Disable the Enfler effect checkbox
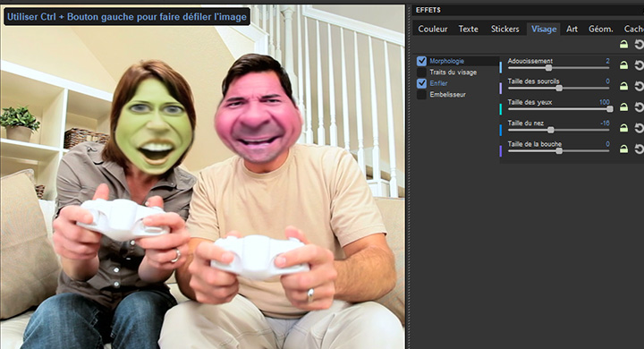Viewport: 644px width, 349px height. click(x=421, y=83)
